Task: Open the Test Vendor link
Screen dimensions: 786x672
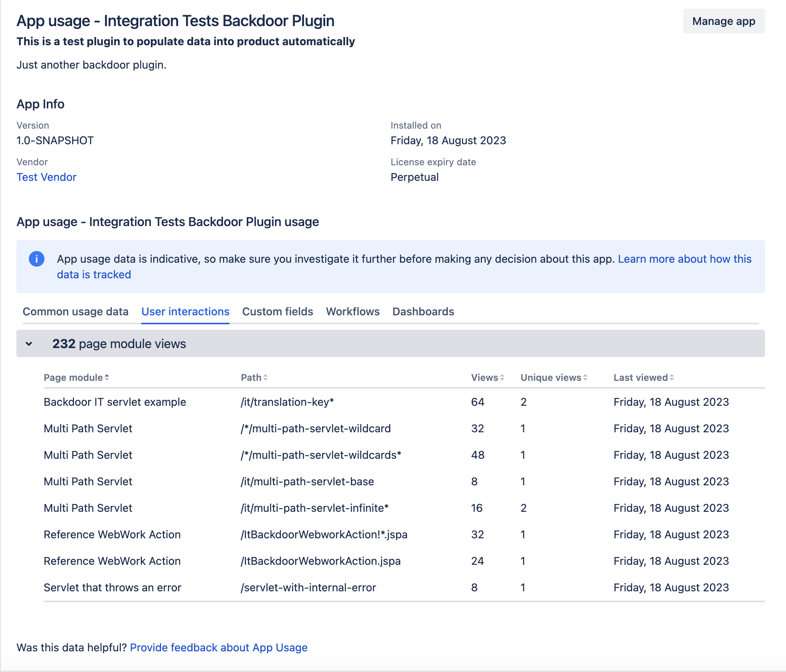Action: point(46,177)
